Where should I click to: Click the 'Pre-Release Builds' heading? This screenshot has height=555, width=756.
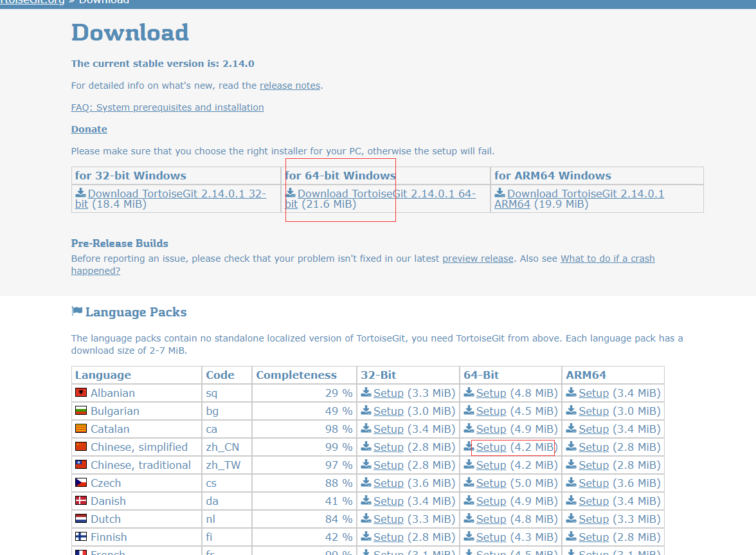tap(120, 243)
